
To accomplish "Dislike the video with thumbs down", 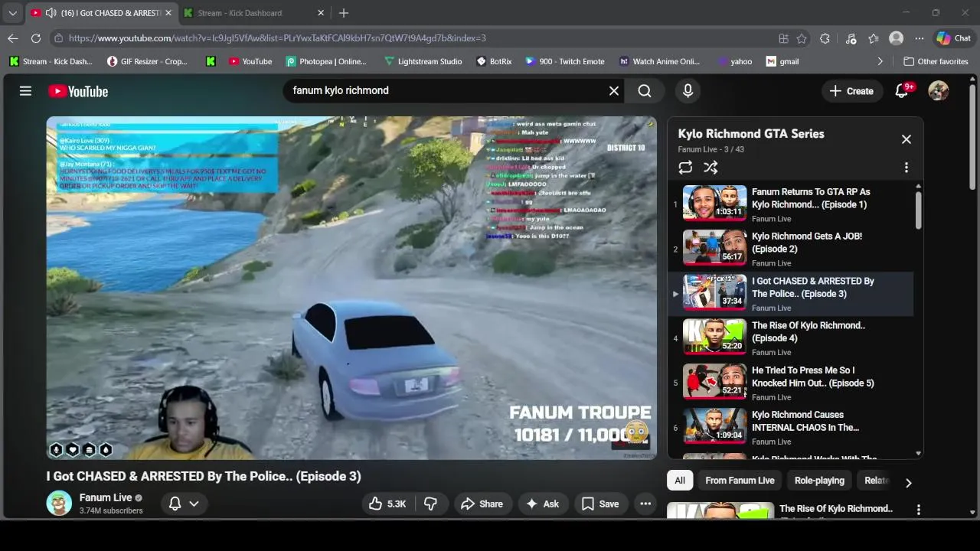I will pos(430,504).
